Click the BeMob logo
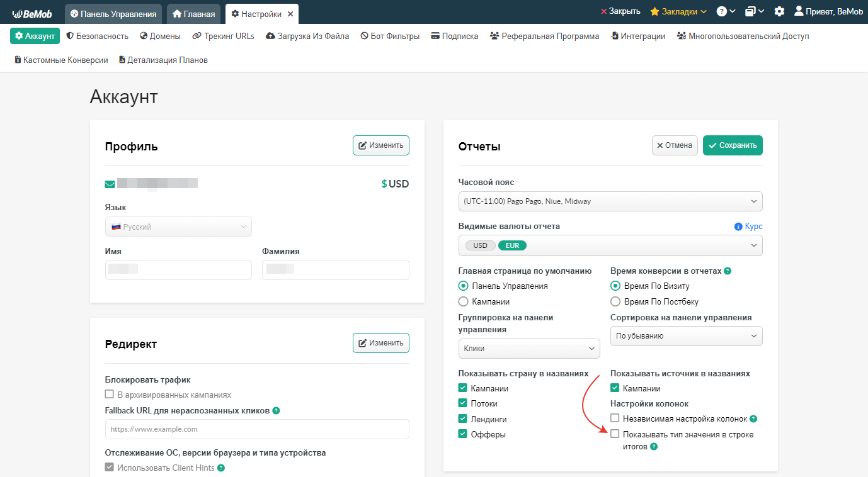The width and height of the screenshot is (868, 477). coord(32,13)
